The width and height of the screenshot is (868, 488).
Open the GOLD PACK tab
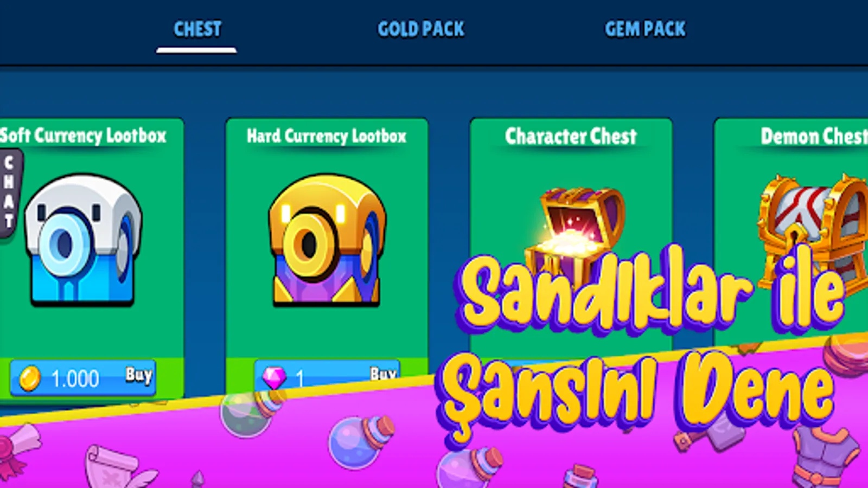point(421,29)
